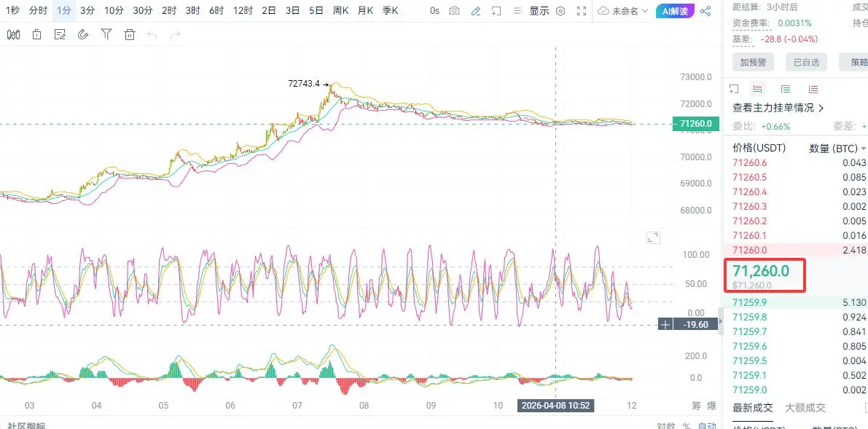Screen dimensions: 868x429
Task: Click the plus button beside -19.60
Action: [665, 324]
